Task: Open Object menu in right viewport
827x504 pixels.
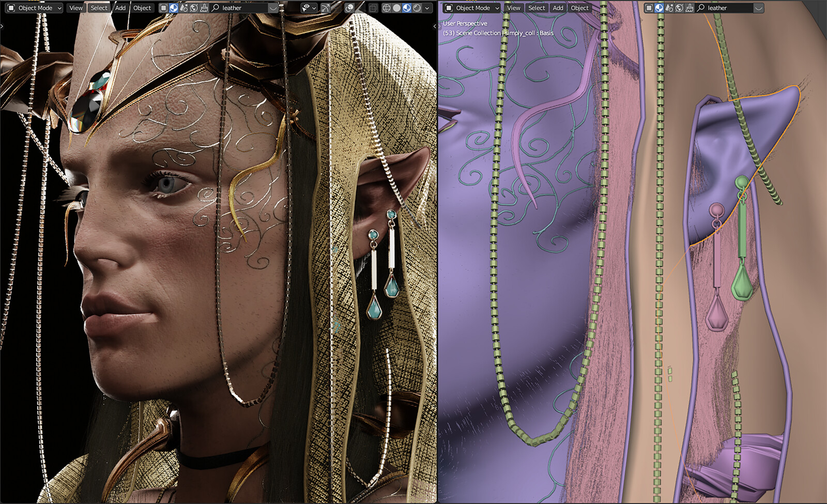Action: 579,8
